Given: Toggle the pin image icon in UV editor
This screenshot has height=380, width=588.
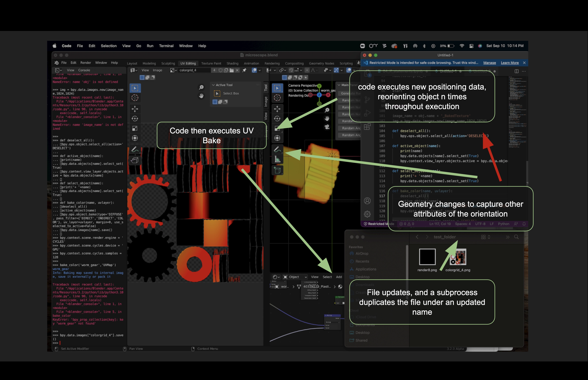Looking at the screenshot, I should pyautogui.click(x=244, y=70).
